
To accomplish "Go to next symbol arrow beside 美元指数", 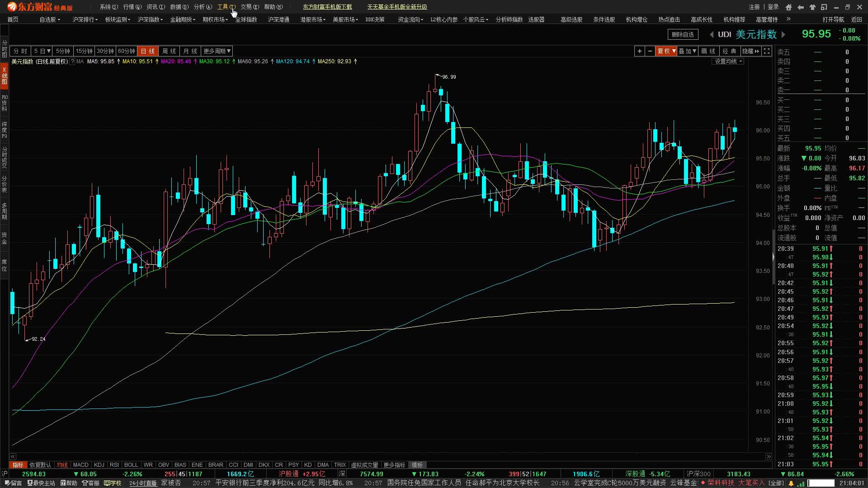I will pos(783,34).
